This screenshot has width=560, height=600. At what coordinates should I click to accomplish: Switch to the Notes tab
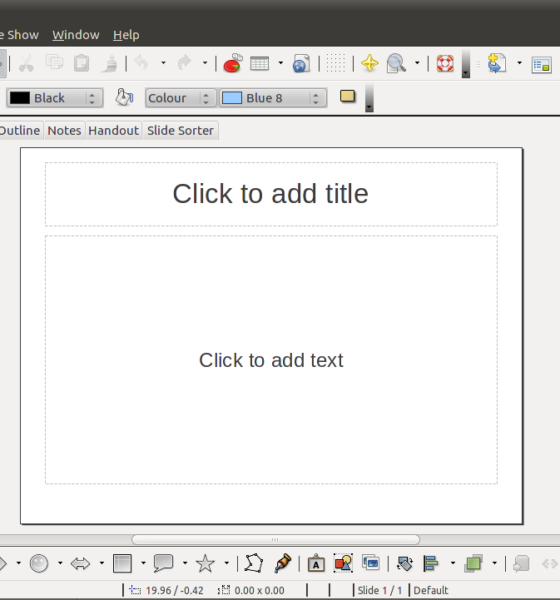coord(64,130)
